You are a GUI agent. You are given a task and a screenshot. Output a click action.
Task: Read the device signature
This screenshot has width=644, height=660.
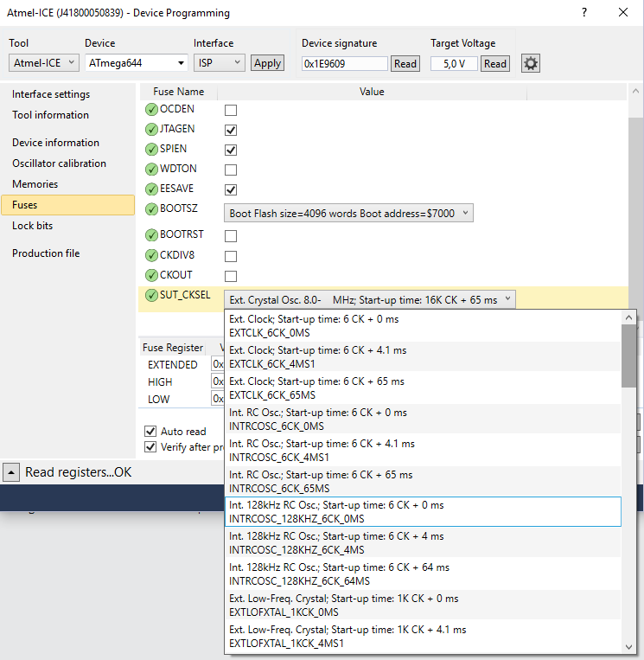(405, 63)
